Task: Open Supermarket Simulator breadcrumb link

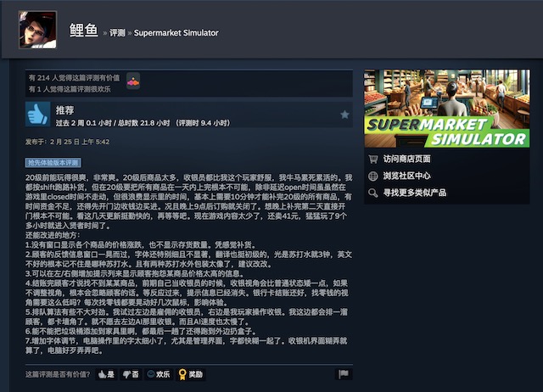Action: [x=176, y=33]
